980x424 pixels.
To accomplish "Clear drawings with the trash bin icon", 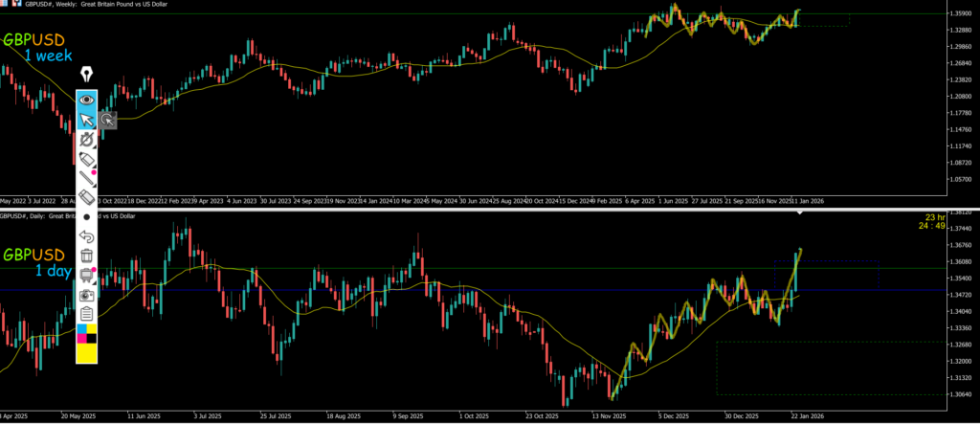I will [87, 256].
